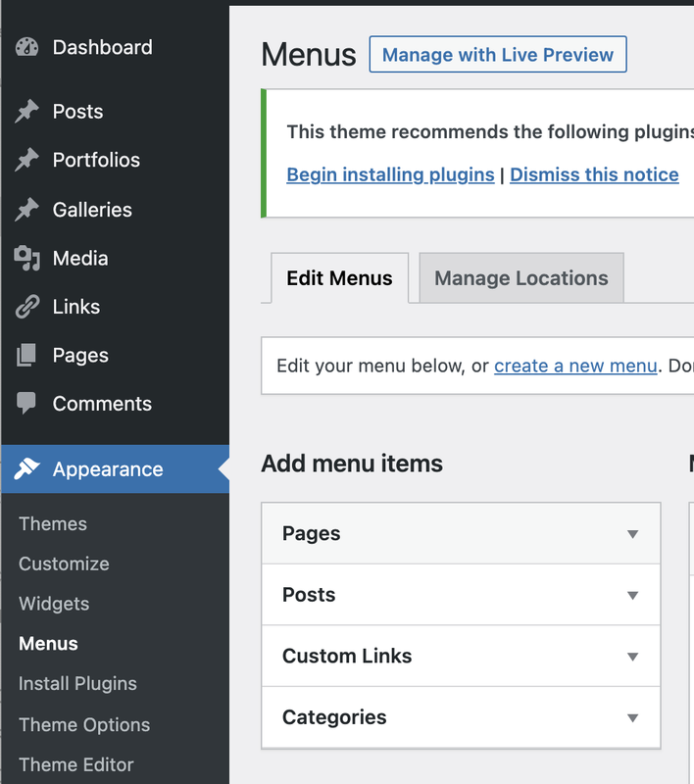Click Manage with Live Preview button
This screenshot has height=784, width=694.
[498, 54]
